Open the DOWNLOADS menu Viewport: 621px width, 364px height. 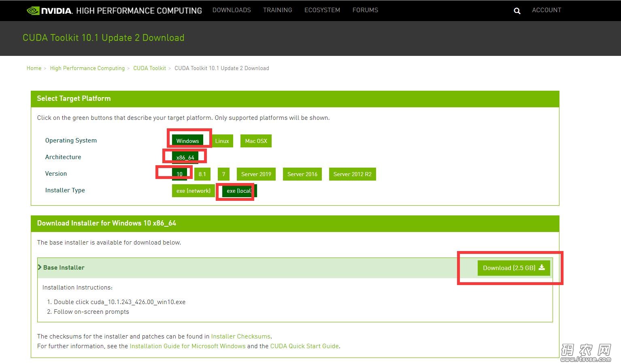[x=232, y=10]
